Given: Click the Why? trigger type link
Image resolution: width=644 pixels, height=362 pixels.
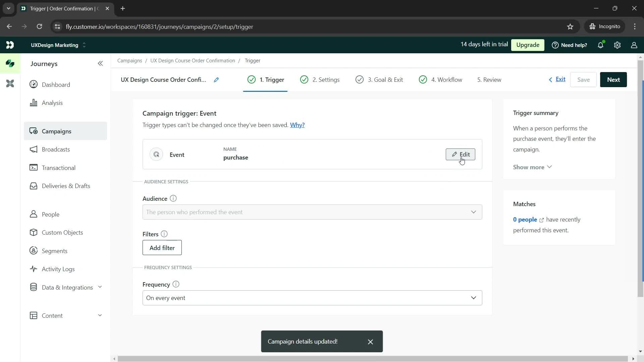Looking at the screenshot, I should (x=297, y=125).
